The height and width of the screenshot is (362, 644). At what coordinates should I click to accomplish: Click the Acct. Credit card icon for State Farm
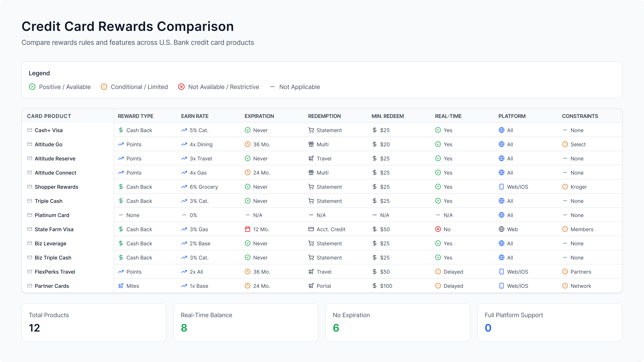pos(311,229)
